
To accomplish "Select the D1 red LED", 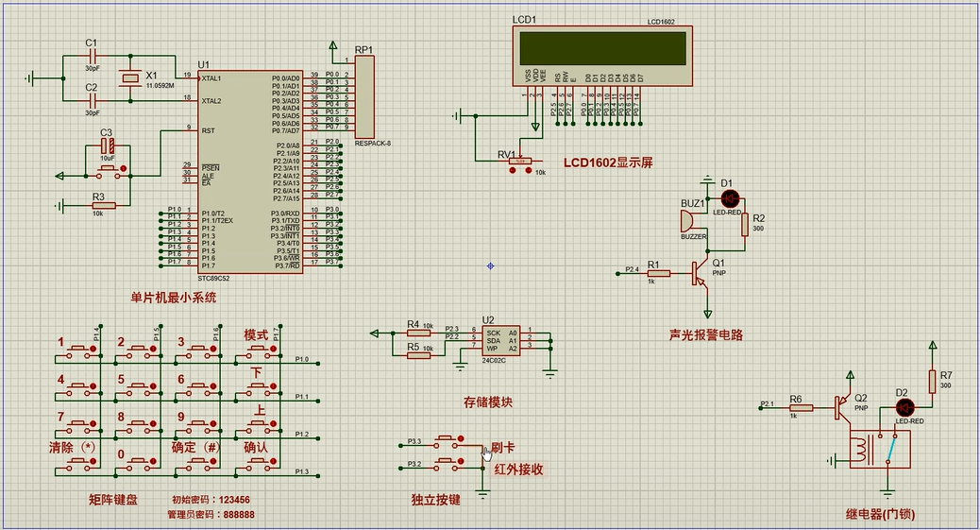I will (730, 198).
